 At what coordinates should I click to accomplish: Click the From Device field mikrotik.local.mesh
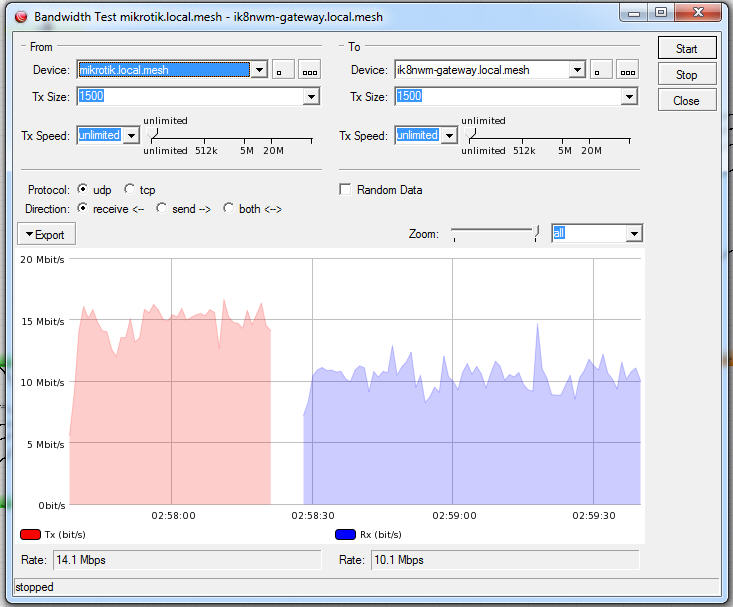164,70
